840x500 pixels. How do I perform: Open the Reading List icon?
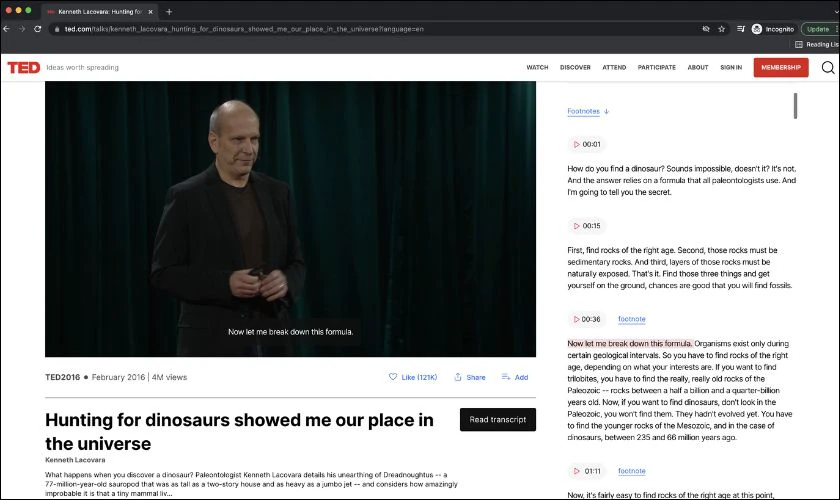pos(799,44)
